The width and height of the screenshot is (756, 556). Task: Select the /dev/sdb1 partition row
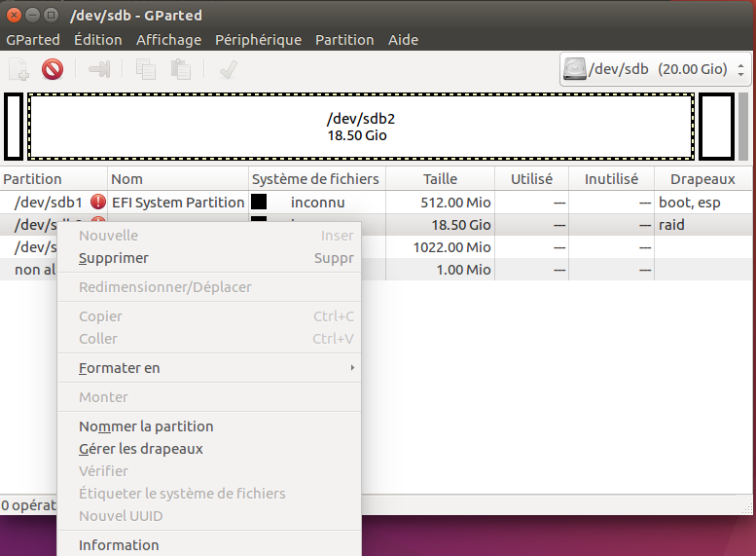(x=49, y=203)
